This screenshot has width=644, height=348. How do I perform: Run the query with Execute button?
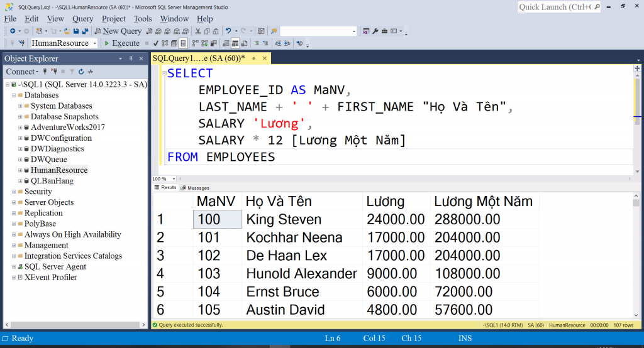pyautogui.click(x=122, y=43)
